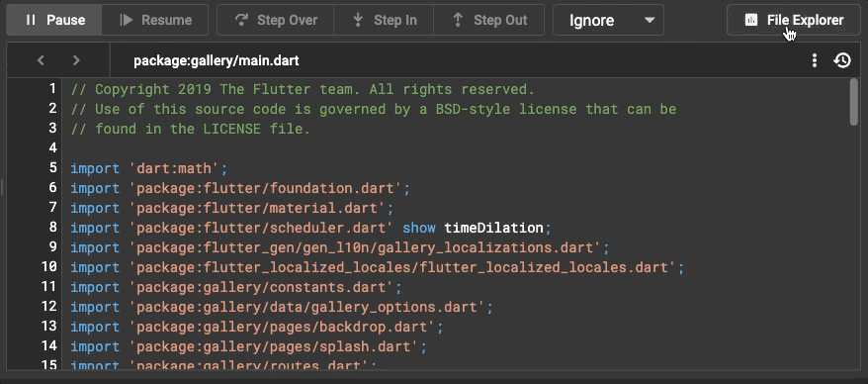Click the package:gallery/main.dart file title
The height and width of the screenshot is (384, 868).
pos(216,60)
